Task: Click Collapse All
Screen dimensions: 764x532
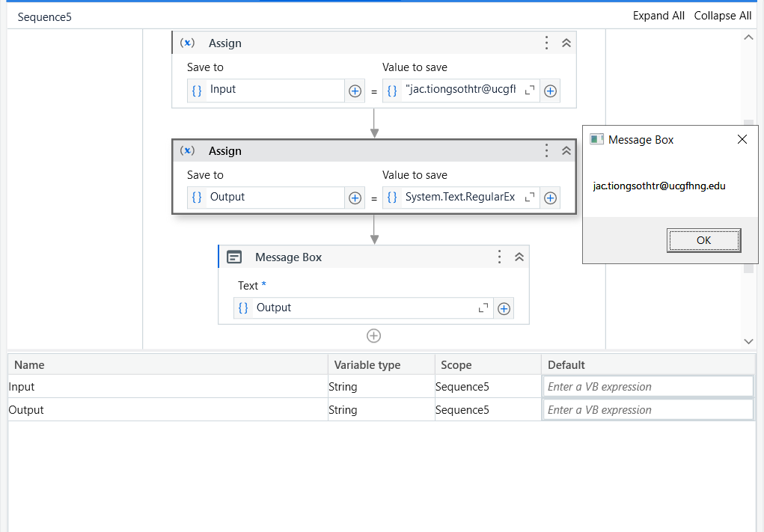Action: coord(723,16)
